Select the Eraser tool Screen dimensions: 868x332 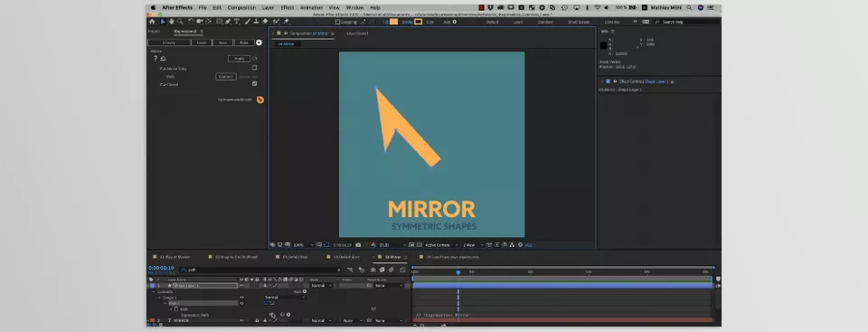coord(265,22)
